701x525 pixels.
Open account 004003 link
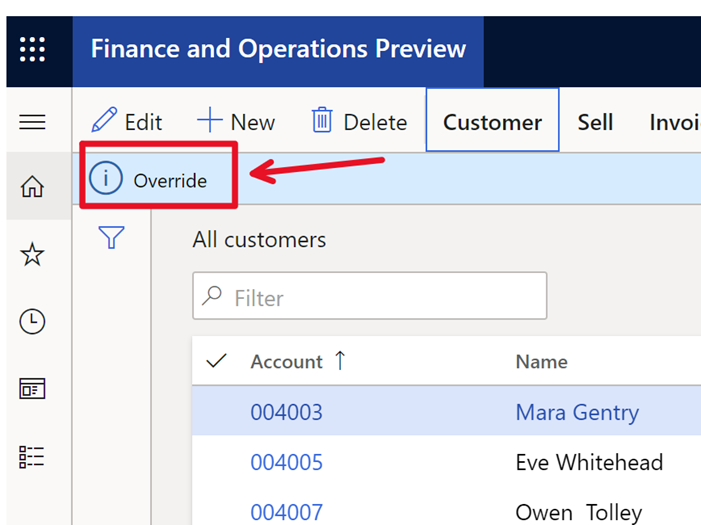click(286, 412)
